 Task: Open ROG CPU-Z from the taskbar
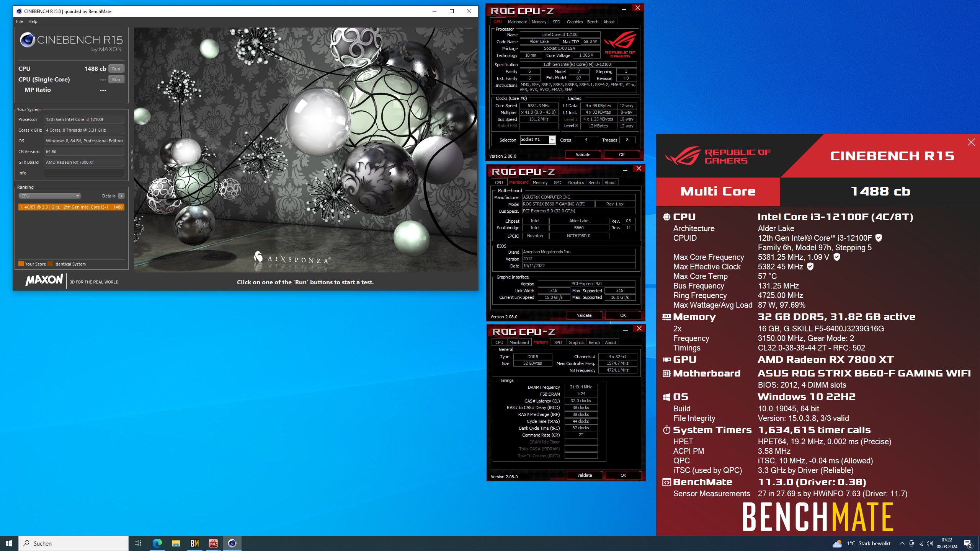click(213, 543)
